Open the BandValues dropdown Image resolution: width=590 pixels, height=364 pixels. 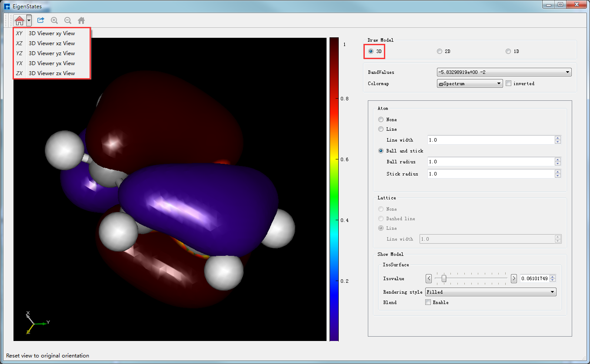(504, 72)
